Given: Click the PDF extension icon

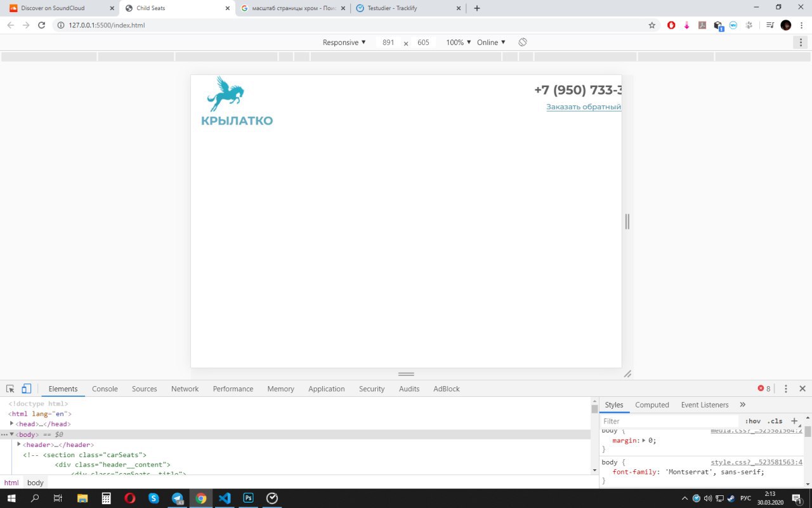Looking at the screenshot, I should pos(702,25).
